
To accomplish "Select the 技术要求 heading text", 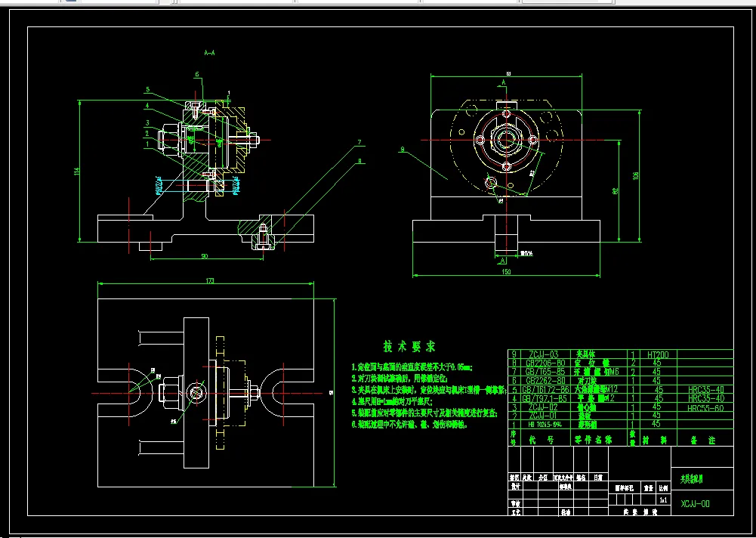I will coord(409,346).
